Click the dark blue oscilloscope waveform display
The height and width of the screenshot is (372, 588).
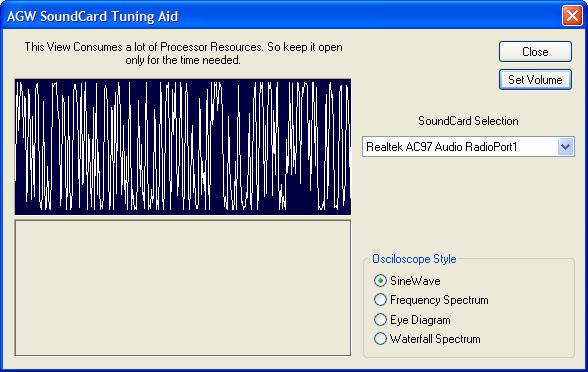(x=183, y=147)
